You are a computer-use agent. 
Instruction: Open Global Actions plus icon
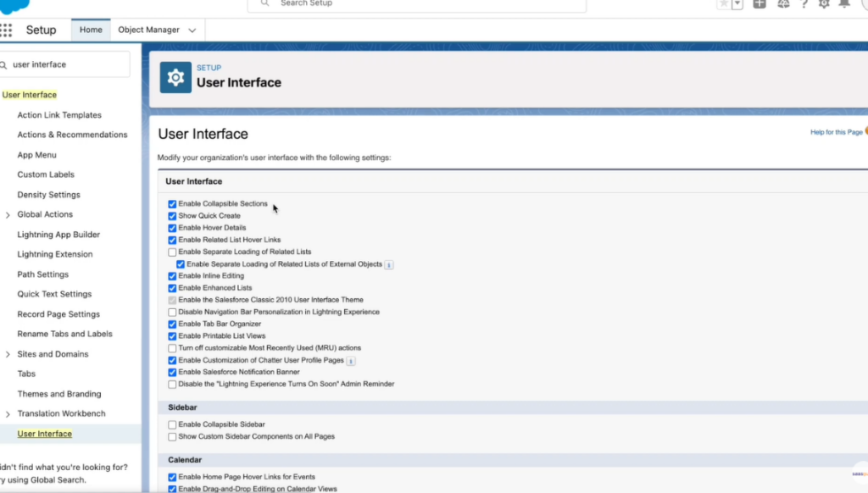pyautogui.click(x=759, y=4)
